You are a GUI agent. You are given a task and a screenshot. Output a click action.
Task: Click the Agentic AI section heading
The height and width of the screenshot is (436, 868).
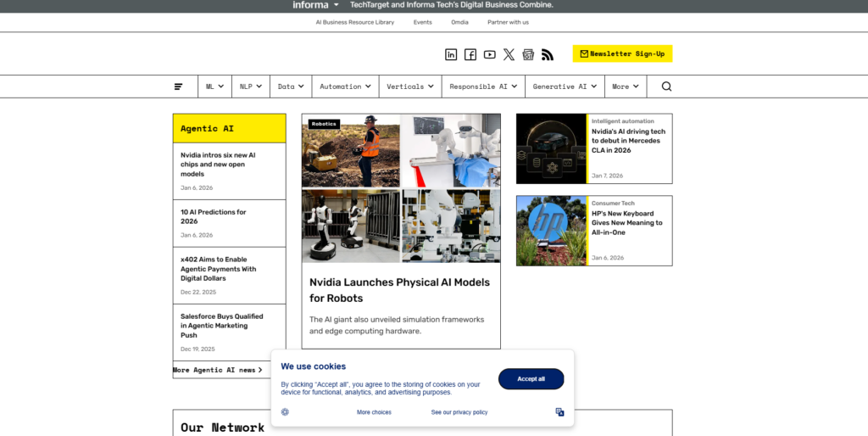tap(207, 129)
